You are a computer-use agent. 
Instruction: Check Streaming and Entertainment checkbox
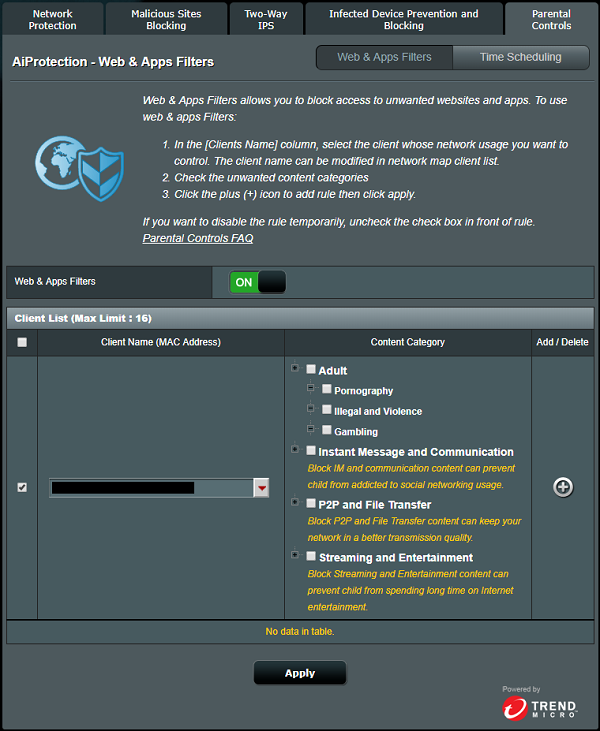point(311,557)
